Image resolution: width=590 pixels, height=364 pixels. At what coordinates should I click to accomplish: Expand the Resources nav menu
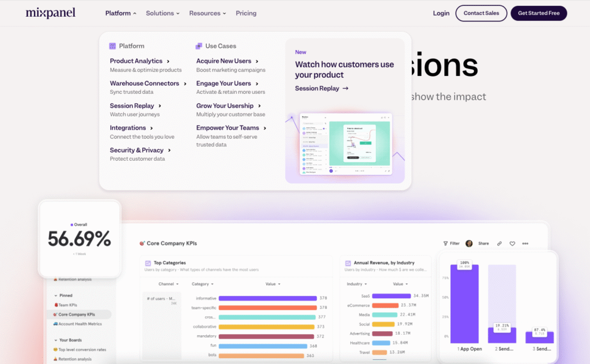point(207,13)
